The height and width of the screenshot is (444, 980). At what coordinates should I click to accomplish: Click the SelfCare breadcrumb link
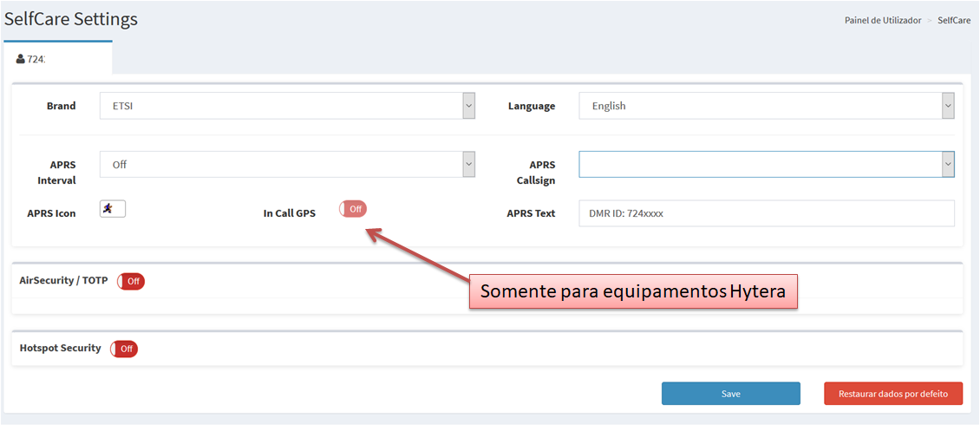point(954,20)
